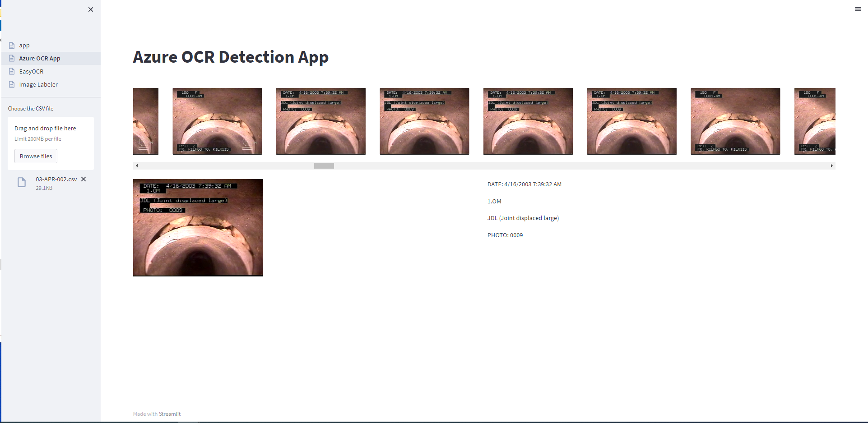Open the Streamlit link in the footer
Image resolution: width=868 pixels, height=423 pixels.
click(170, 414)
